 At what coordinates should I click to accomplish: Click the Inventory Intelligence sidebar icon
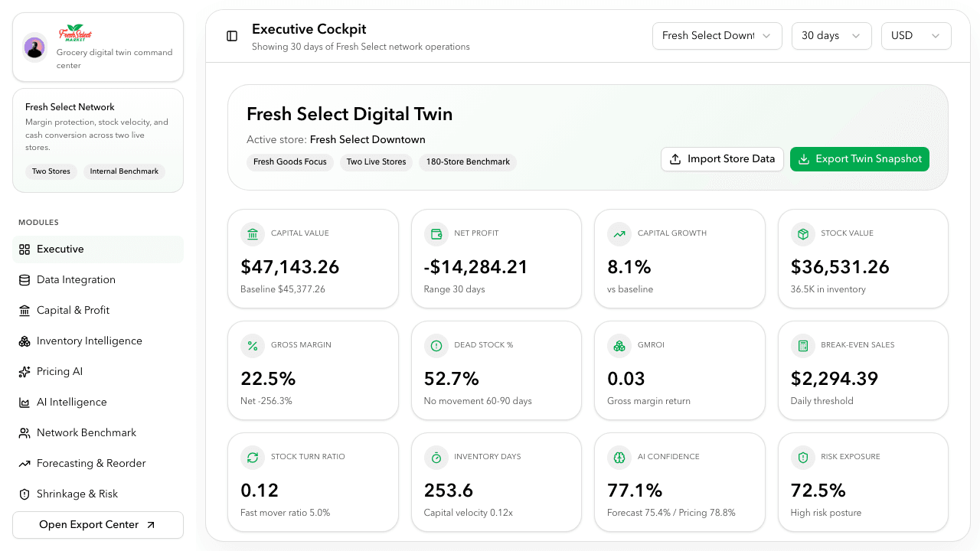24,341
